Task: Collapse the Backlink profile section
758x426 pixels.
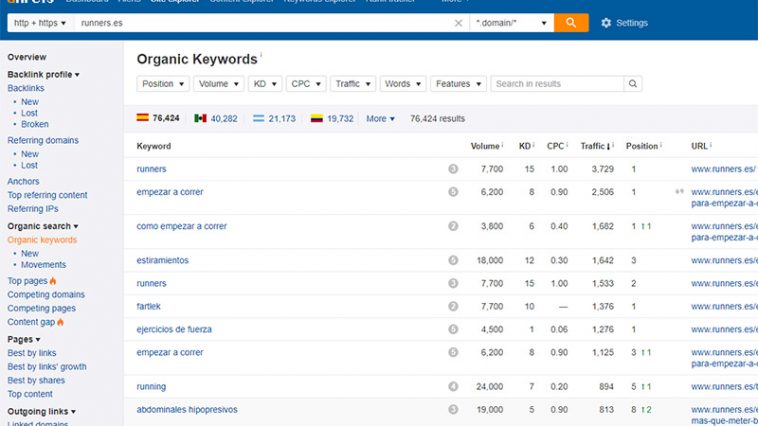Action: pos(44,74)
